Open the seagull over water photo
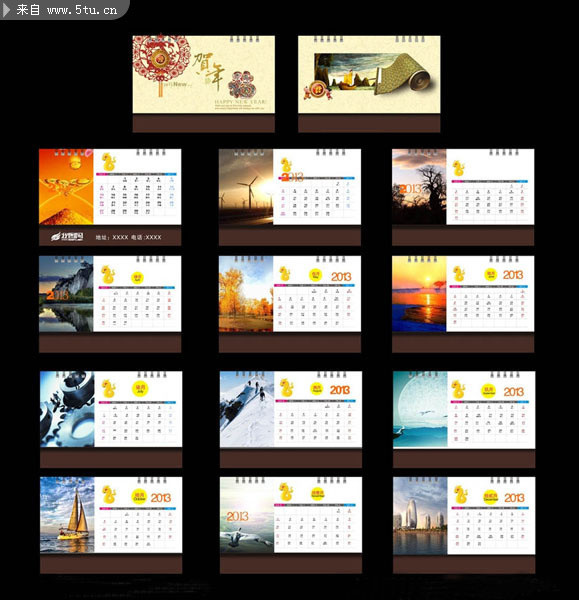The height and width of the screenshot is (600, 579). pyautogui.click(x=247, y=515)
